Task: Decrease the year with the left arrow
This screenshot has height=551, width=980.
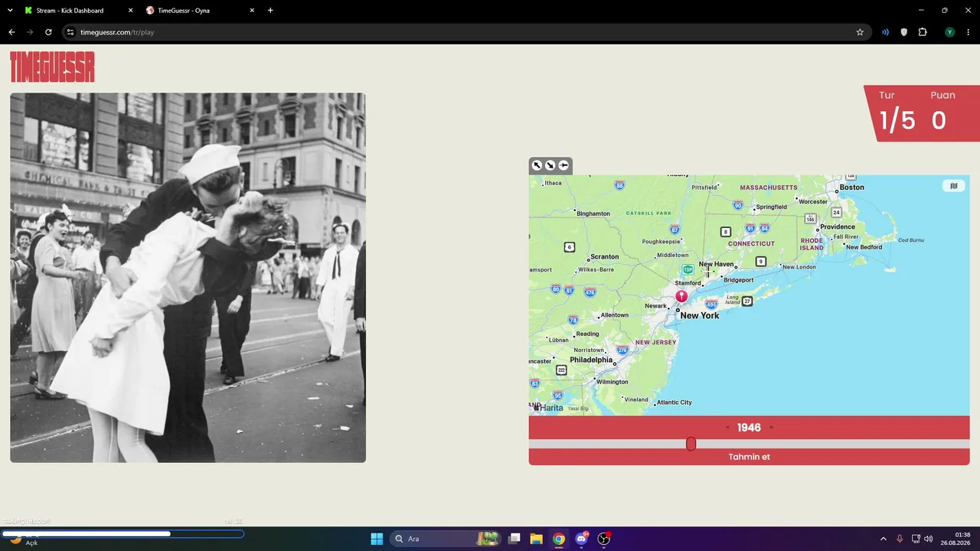Action: click(727, 428)
